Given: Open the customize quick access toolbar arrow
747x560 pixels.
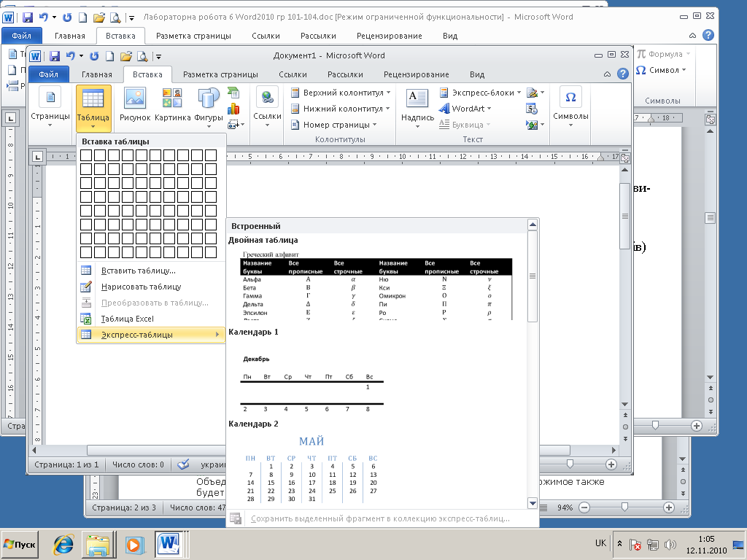Looking at the screenshot, I should pyautogui.click(x=158, y=57).
